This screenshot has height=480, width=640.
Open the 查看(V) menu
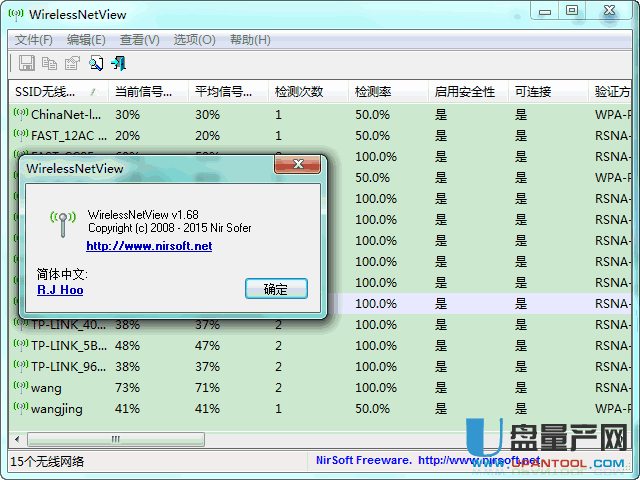[140, 40]
